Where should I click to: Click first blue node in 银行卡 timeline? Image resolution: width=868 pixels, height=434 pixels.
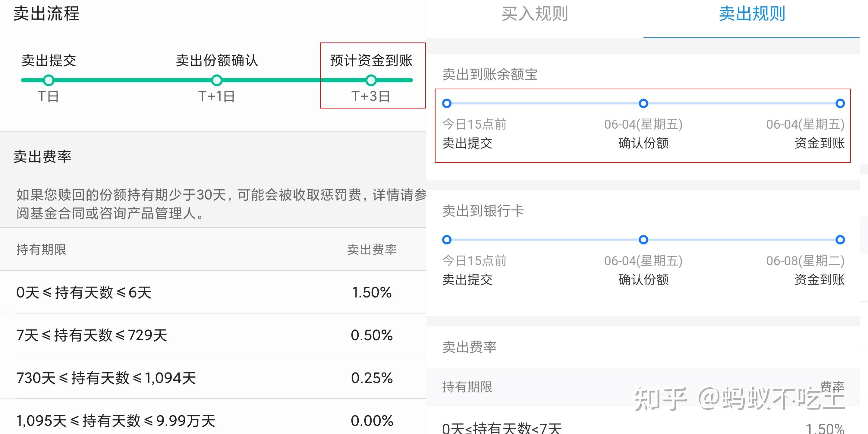447,240
